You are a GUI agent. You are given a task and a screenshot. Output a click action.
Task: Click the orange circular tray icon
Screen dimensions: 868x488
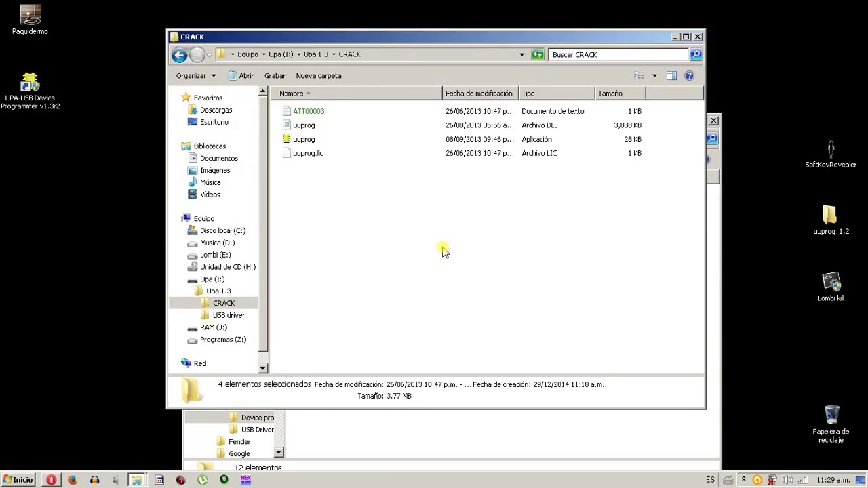(757, 480)
